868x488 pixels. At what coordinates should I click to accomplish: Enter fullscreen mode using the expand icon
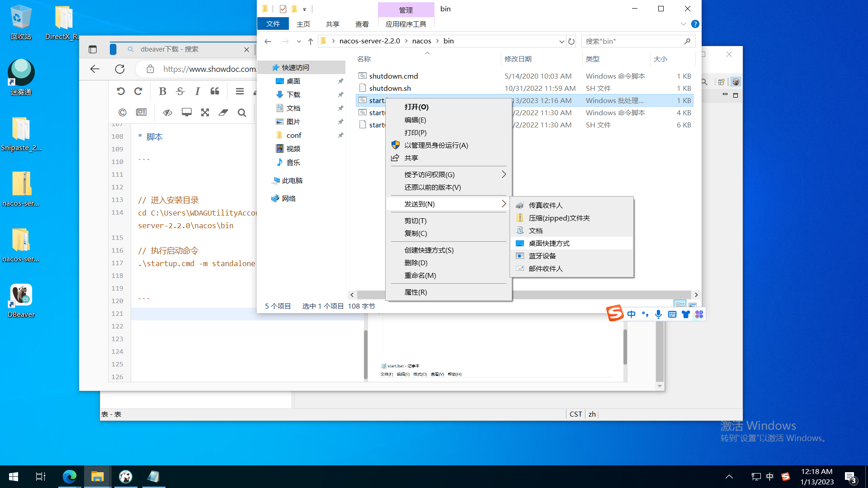tap(205, 113)
